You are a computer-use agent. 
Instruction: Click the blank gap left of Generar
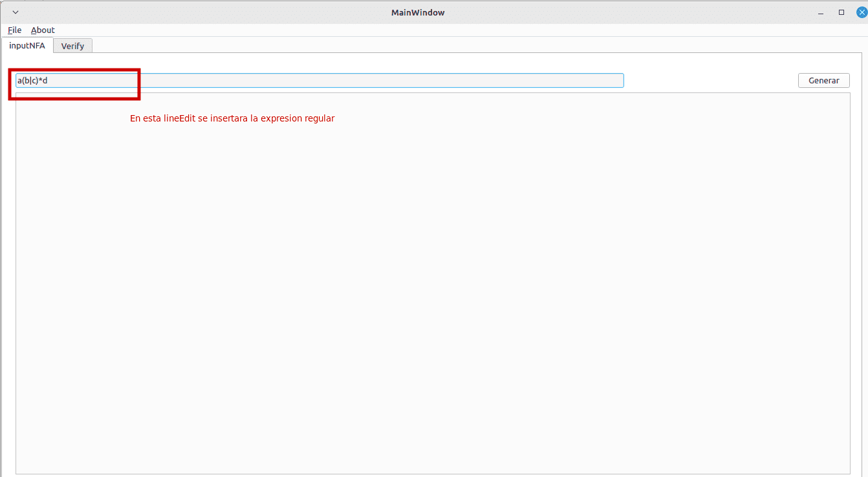click(710, 80)
